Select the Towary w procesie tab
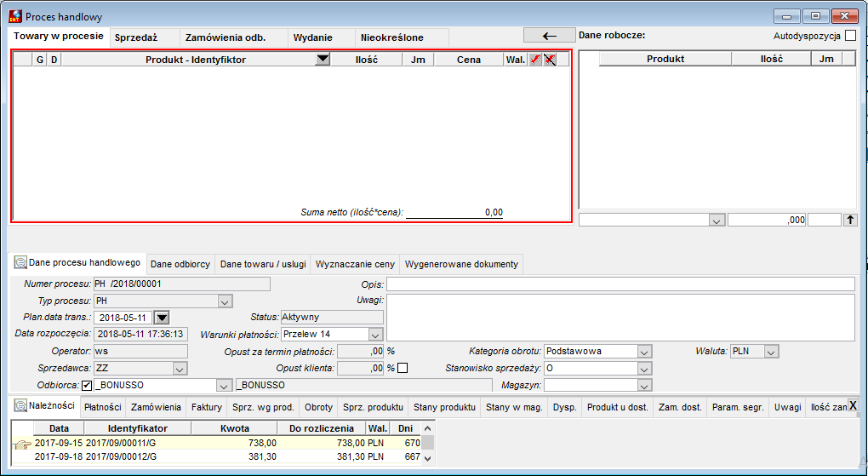The width and height of the screenshot is (868, 476). (59, 36)
